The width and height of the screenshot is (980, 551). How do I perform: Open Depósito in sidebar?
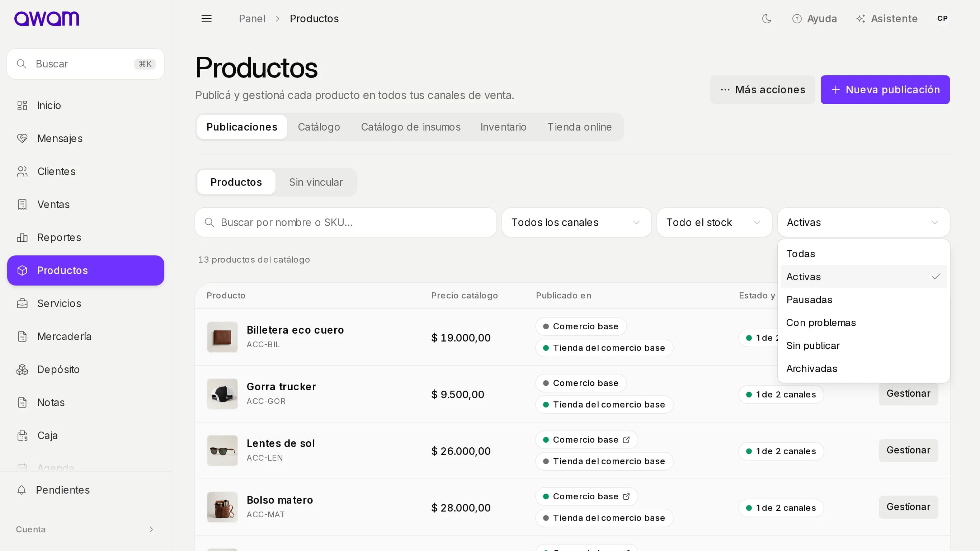point(86,369)
